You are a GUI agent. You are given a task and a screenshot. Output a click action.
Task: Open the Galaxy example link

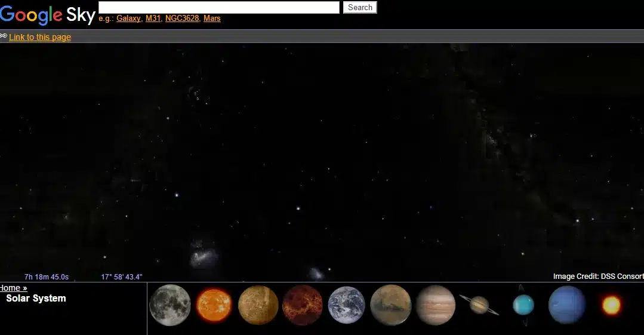coord(128,19)
